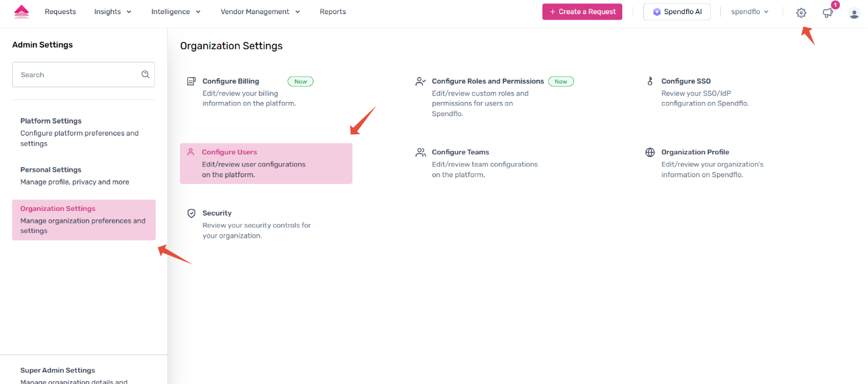Click the user profile avatar icon
Image resolution: width=868 pixels, height=384 pixels.
tap(854, 13)
